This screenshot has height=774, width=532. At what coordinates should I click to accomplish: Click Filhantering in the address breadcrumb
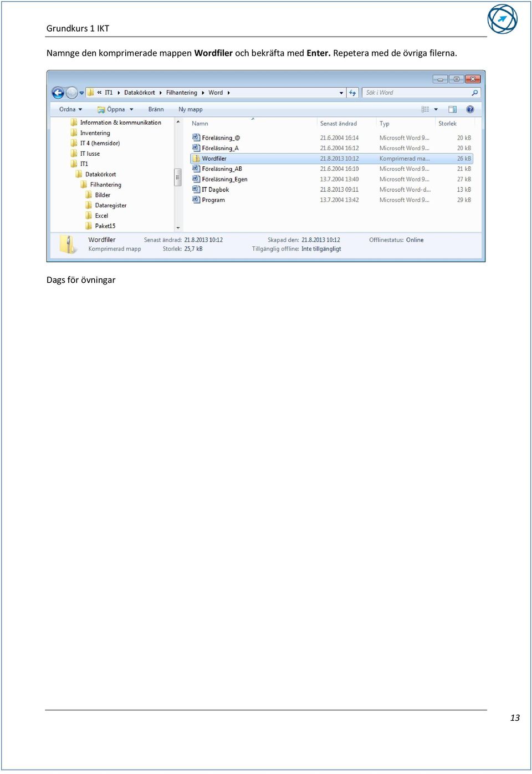[182, 93]
